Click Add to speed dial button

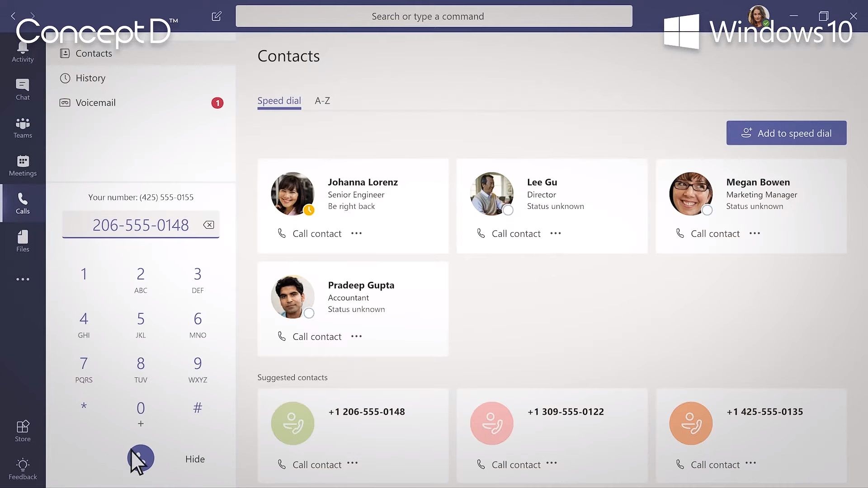coord(786,133)
